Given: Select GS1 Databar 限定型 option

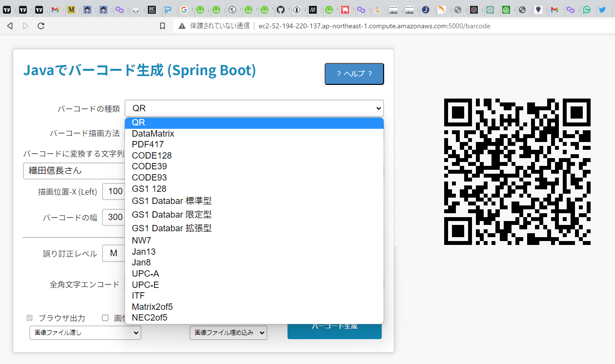Looking at the screenshot, I should 171,215.
